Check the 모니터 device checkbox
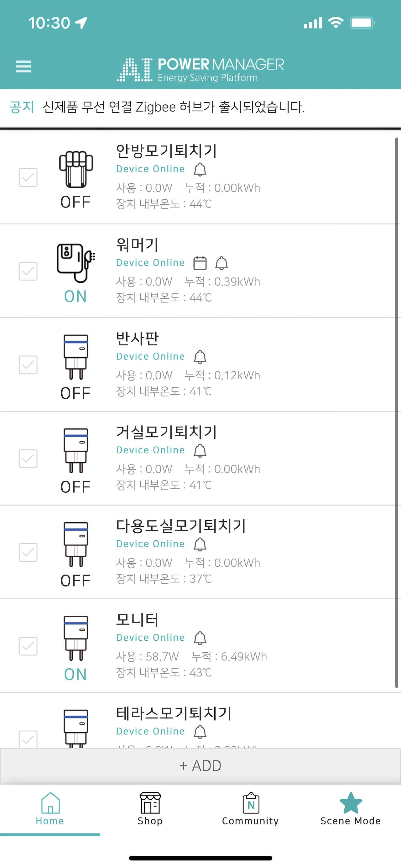Screen dimensions: 401x868 [x=28, y=646]
